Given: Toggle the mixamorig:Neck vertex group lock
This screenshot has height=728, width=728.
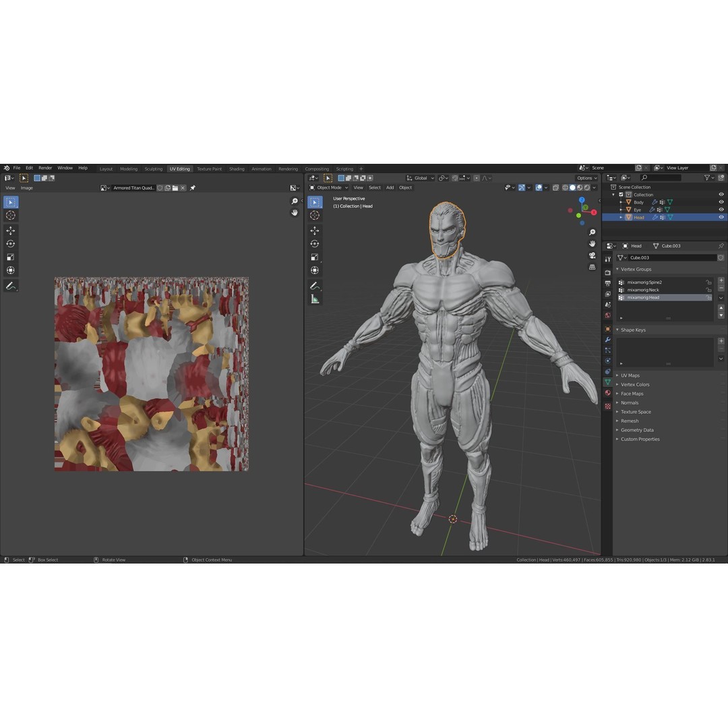Looking at the screenshot, I should [708, 290].
